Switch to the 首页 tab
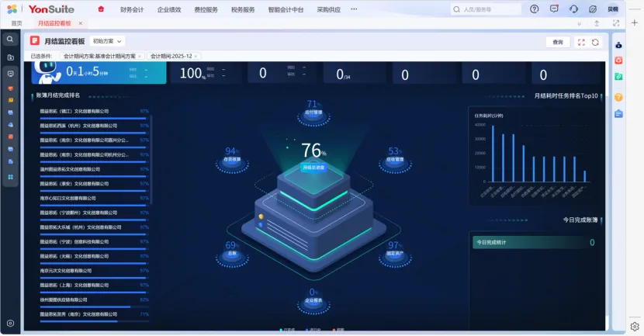 16,24
